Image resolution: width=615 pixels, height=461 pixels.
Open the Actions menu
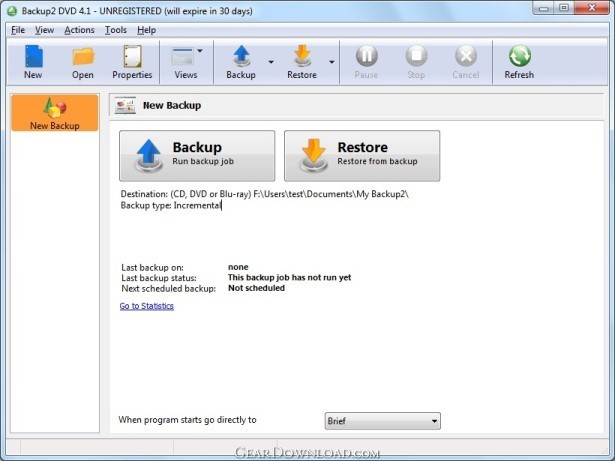pos(79,30)
